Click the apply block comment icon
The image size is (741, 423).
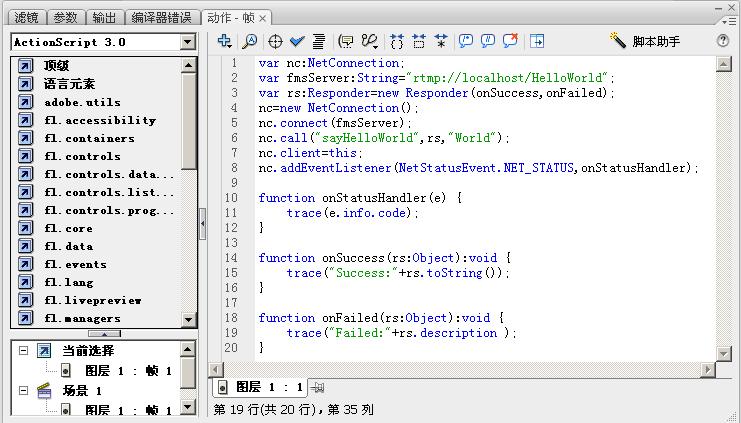tap(466, 41)
